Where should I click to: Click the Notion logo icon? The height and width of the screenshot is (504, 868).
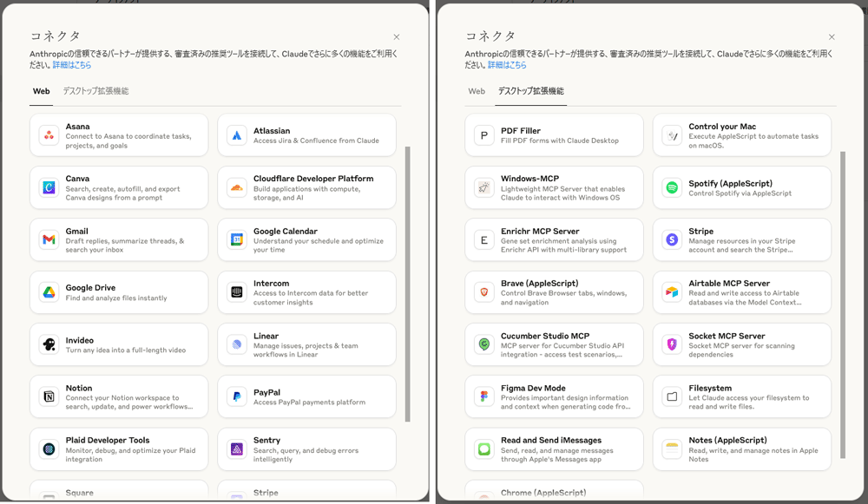pos(49,397)
